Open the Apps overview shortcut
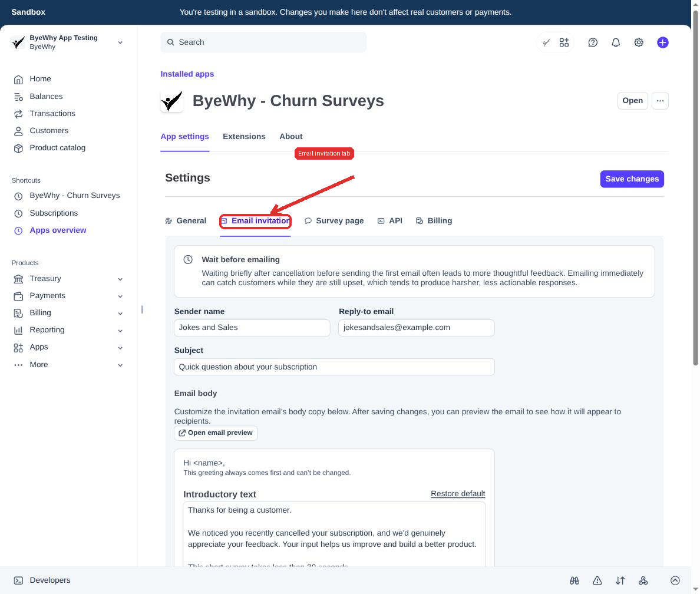 (58, 230)
